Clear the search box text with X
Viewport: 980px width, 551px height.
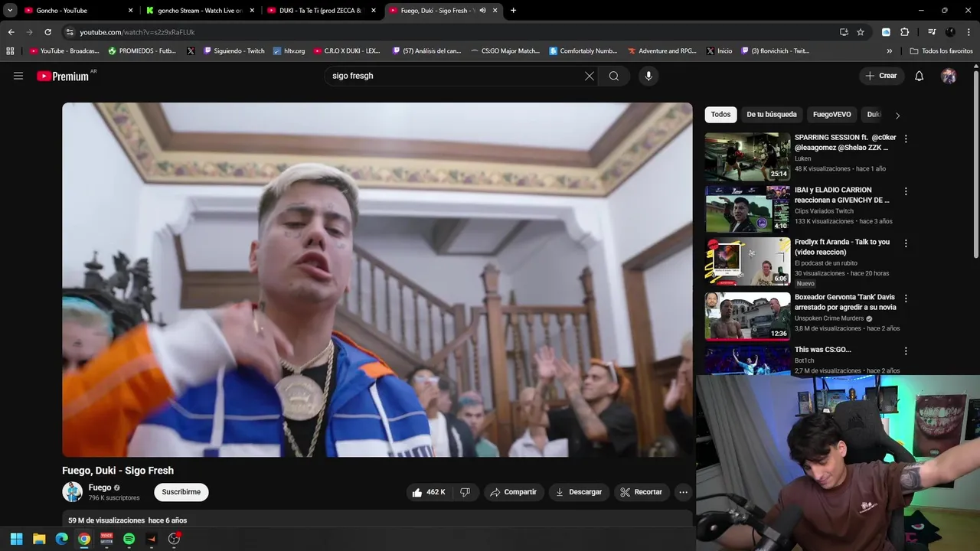tap(590, 76)
